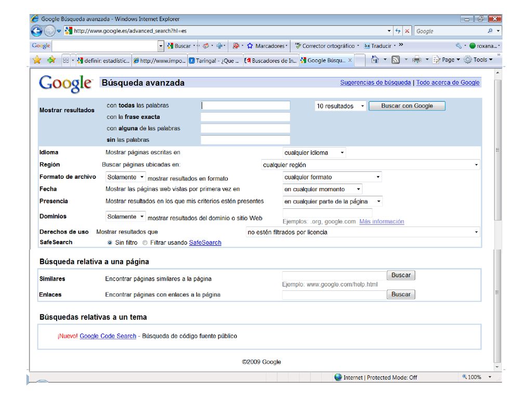Click Buscar button in Enlaces row

tap(401, 295)
